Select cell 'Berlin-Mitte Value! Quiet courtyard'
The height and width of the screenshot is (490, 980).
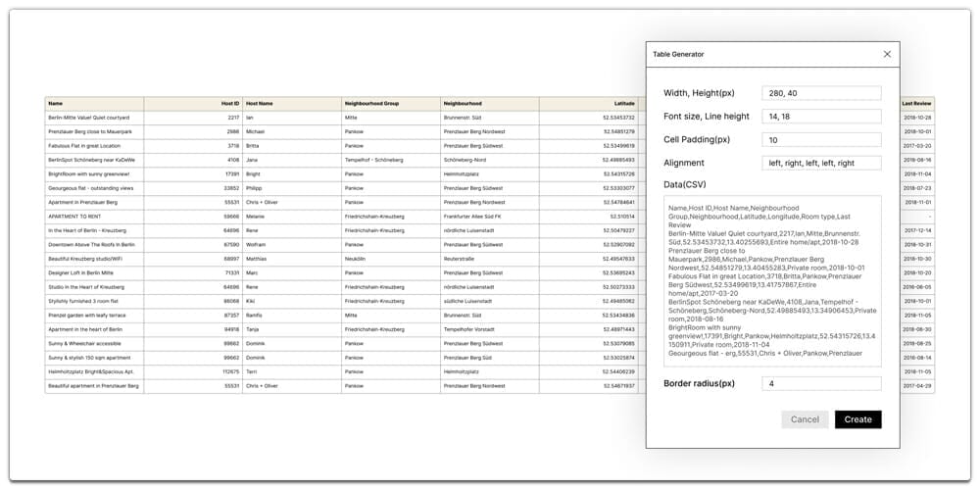[94, 118]
